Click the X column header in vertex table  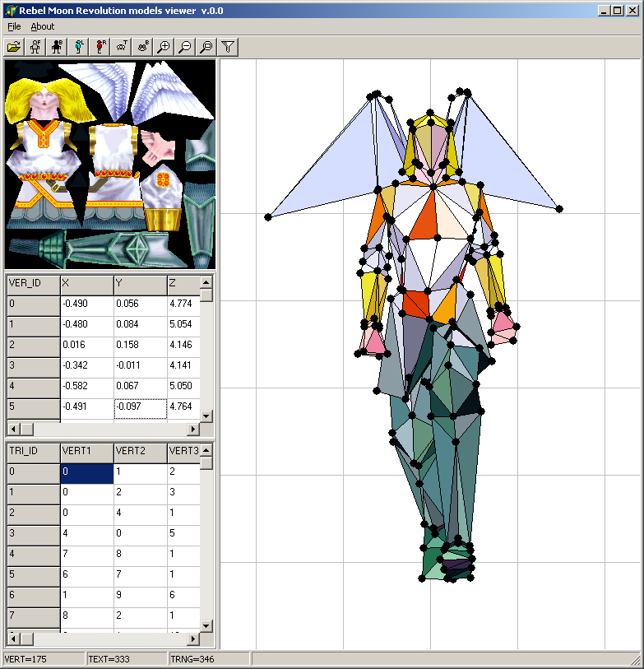[x=87, y=285]
